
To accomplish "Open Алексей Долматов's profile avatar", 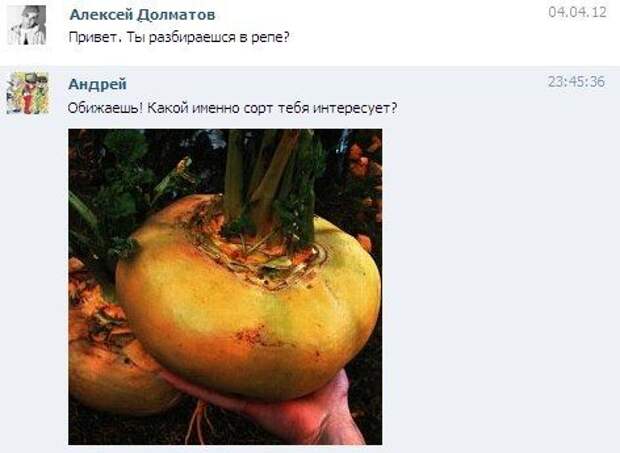I will pyautogui.click(x=27, y=25).
